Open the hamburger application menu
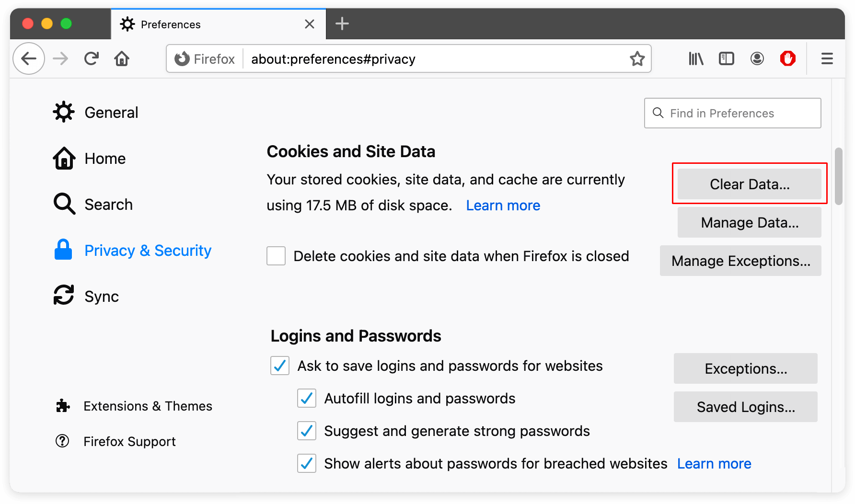The height and width of the screenshot is (504, 855). [827, 59]
